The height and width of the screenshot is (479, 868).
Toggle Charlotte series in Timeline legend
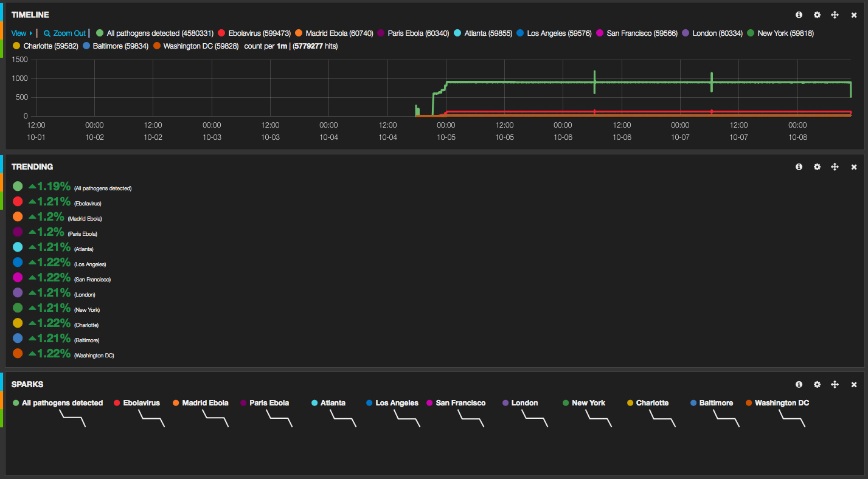45,46
